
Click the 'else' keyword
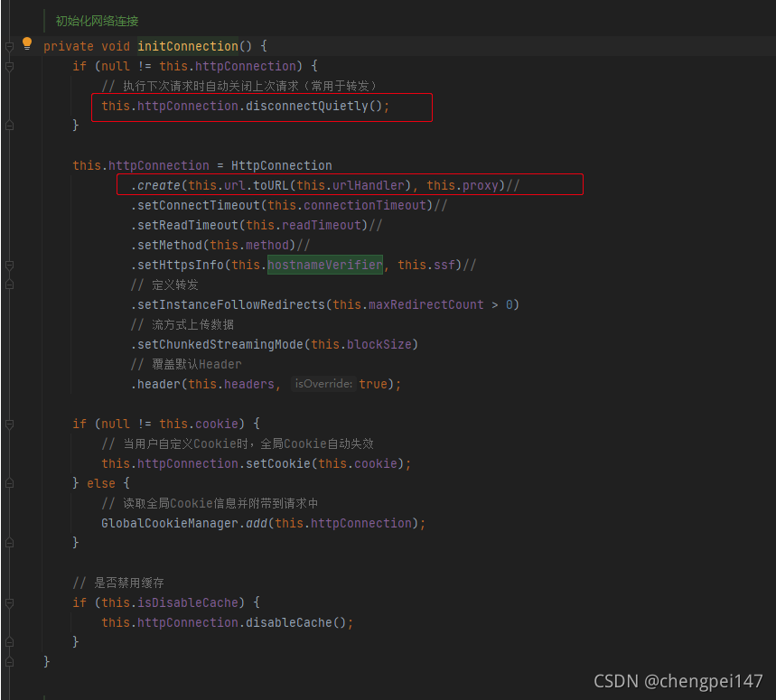[x=101, y=483]
